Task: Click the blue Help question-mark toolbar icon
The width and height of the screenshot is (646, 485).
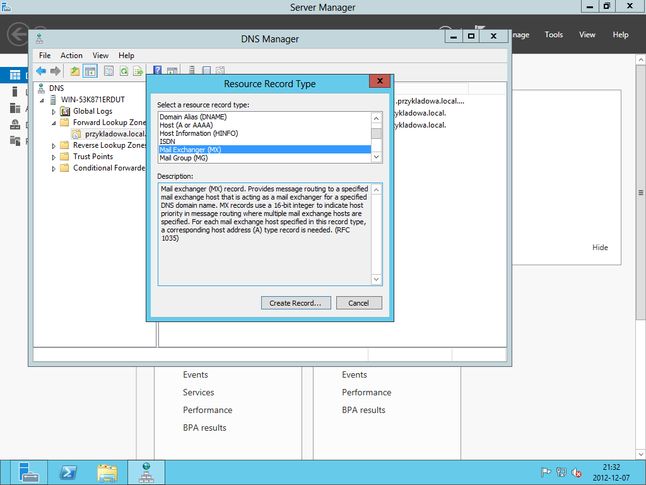Action: (x=157, y=70)
